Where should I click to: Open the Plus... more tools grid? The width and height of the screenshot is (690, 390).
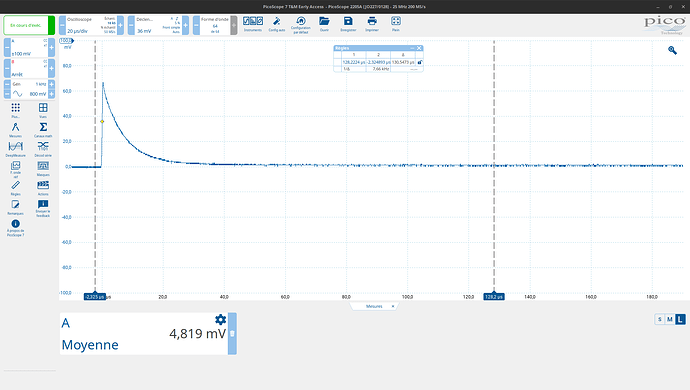[x=15, y=110]
